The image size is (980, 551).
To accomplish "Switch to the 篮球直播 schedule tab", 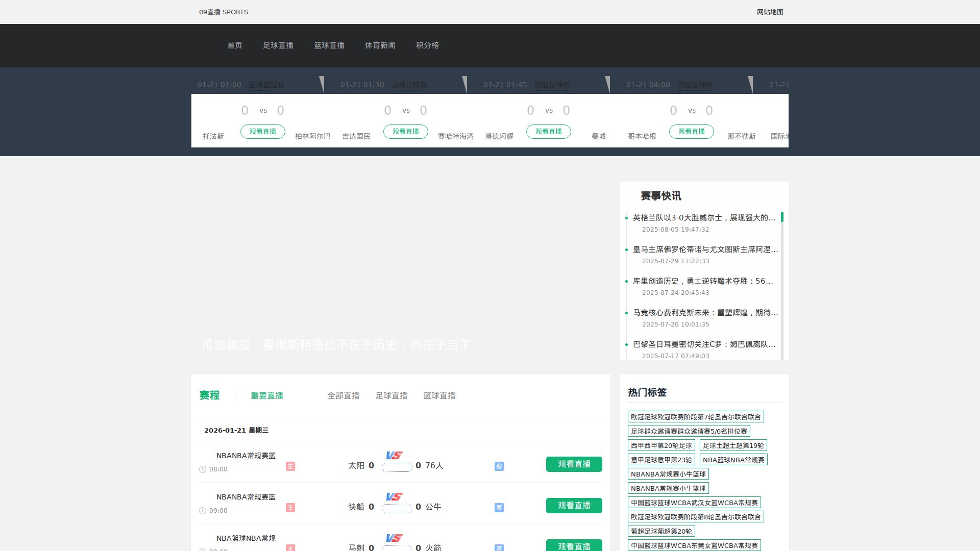I will point(439,395).
